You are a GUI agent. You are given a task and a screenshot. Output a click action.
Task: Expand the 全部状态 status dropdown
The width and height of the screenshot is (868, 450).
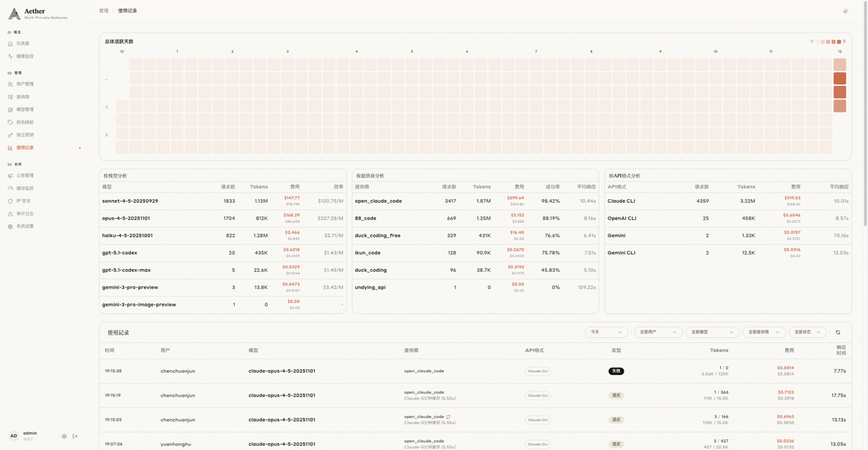pyautogui.click(x=807, y=333)
